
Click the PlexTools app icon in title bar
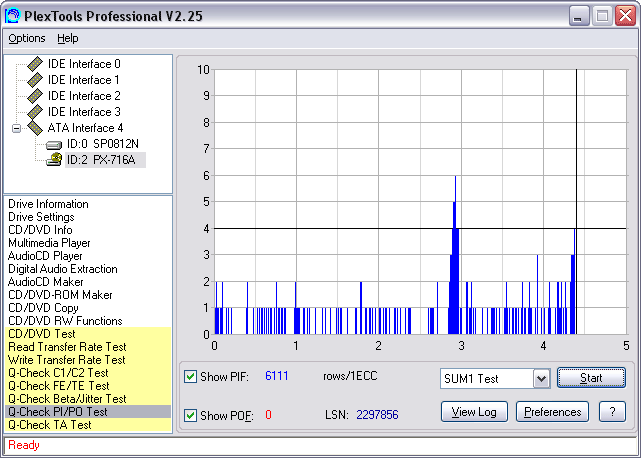point(12,16)
